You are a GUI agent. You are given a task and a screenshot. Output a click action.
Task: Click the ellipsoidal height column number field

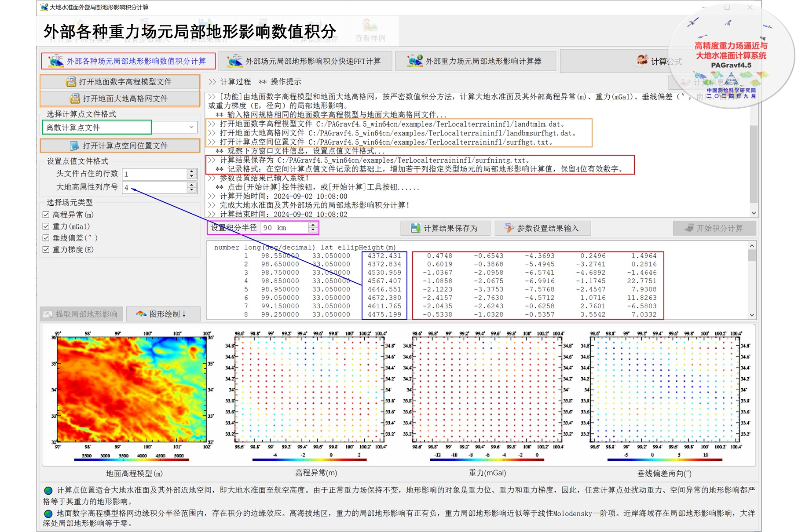pyautogui.click(x=154, y=188)
